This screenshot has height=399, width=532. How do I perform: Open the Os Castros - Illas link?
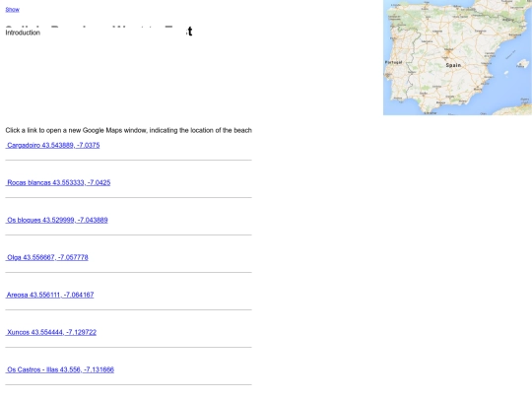(60, 369)
